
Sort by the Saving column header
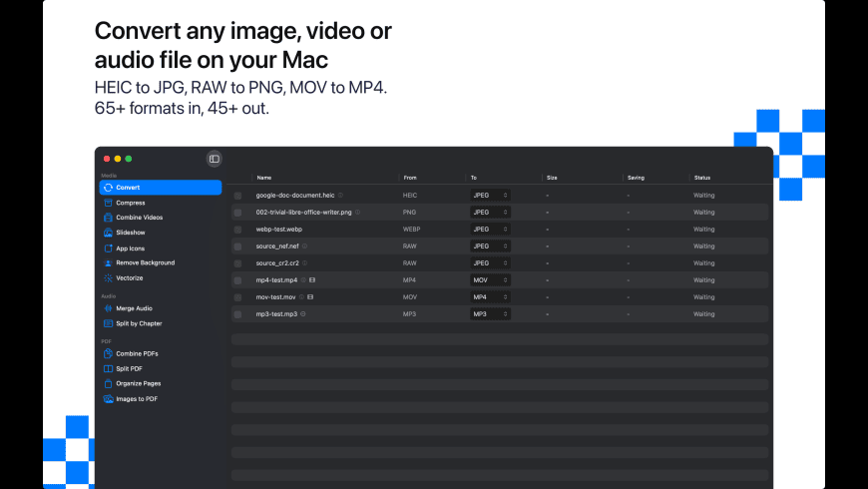click(636, 178)
